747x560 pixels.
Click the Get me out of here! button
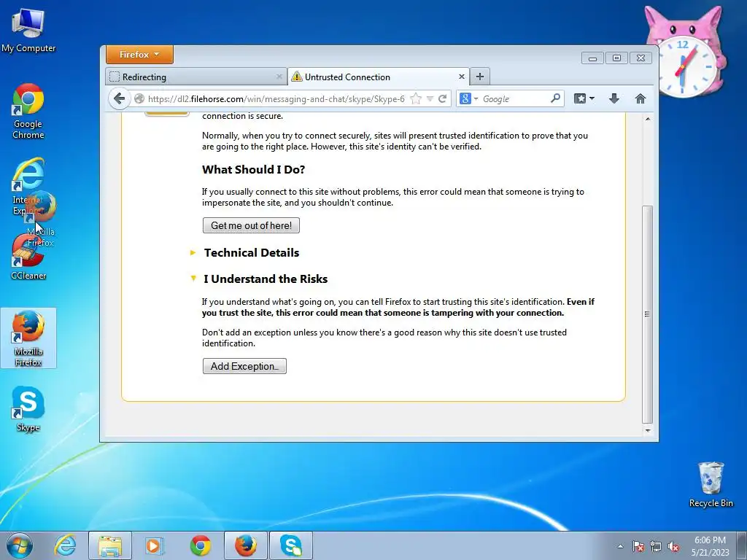click(x=251, y=225)
